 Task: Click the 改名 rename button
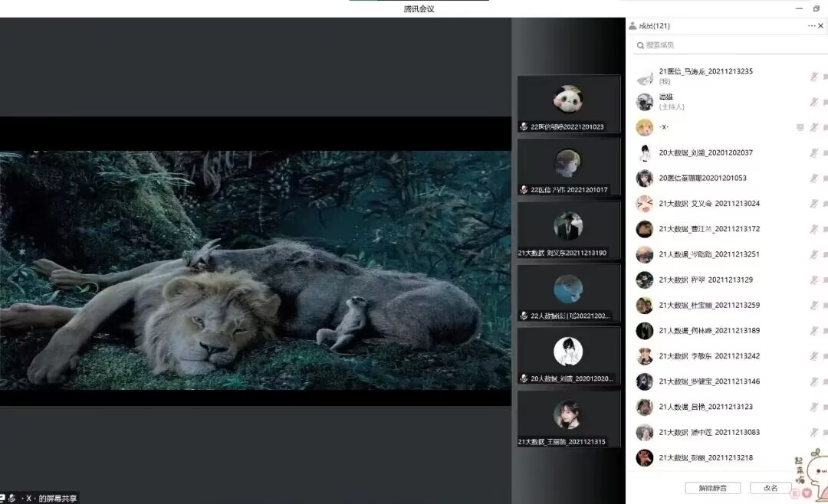[770, 488]
